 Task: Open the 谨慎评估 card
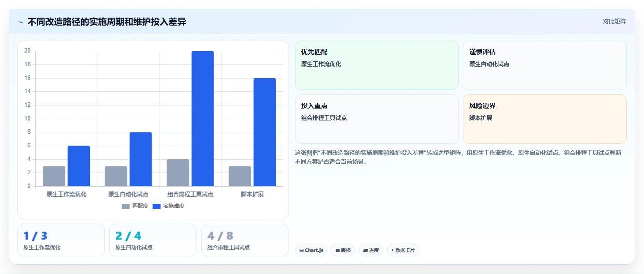click(x=545, y=65)
